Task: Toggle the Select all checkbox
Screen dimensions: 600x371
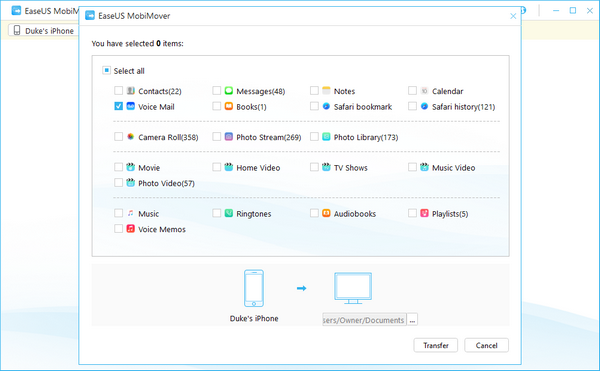Action: 106,70
